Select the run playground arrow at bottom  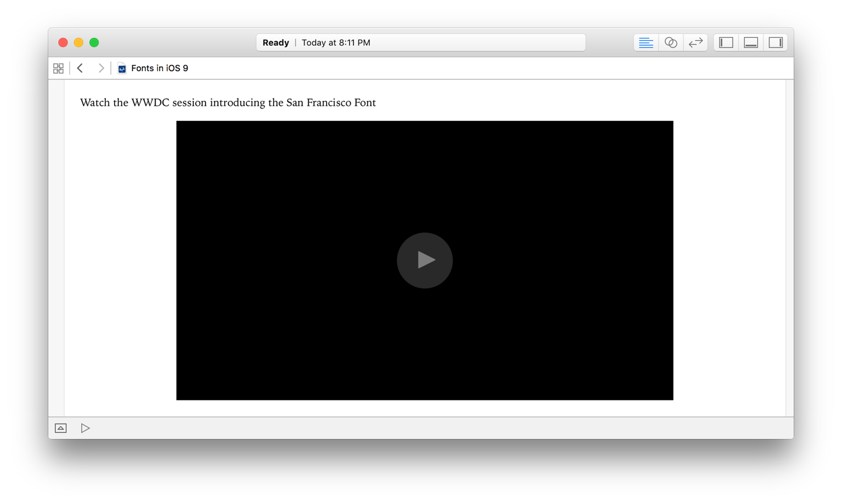tap(85, 428)
